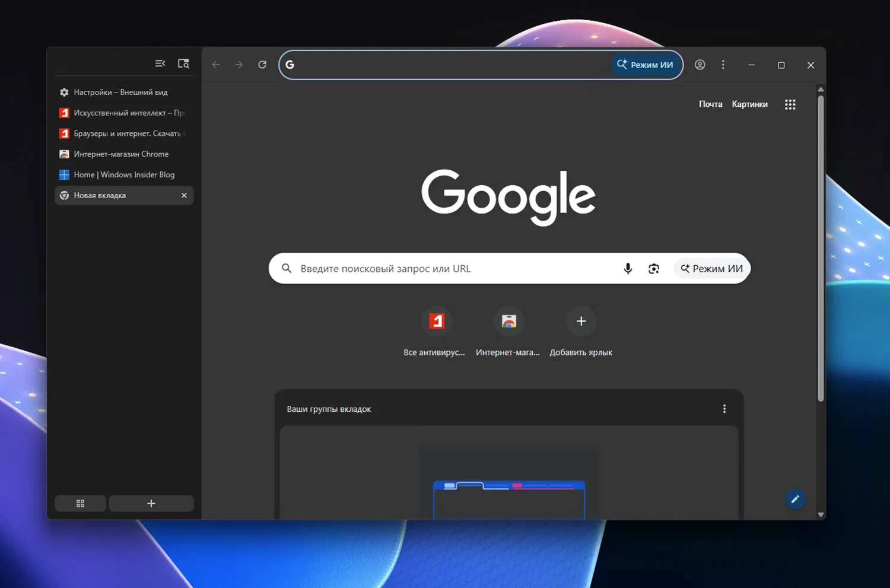
Task: Select the Новая вкладка tab
Action: (x=124, y=195)
